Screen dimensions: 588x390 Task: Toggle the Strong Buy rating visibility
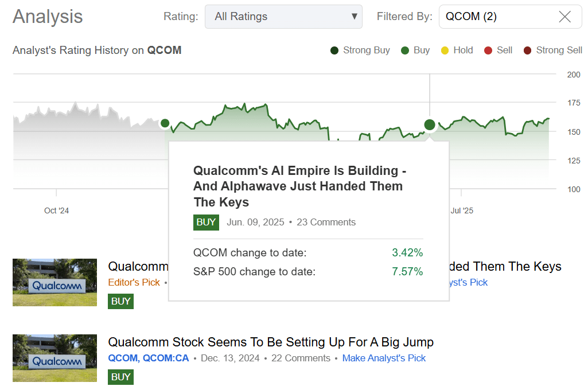(334, 50)
